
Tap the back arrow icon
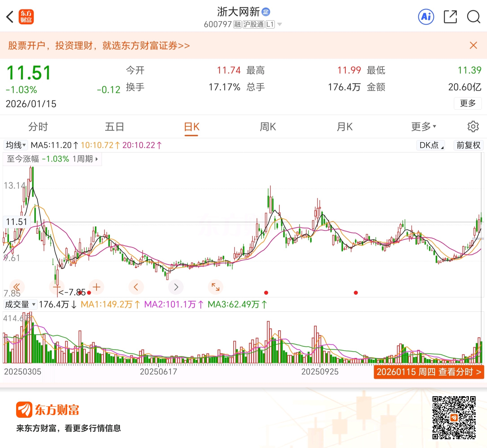(10, 17)
